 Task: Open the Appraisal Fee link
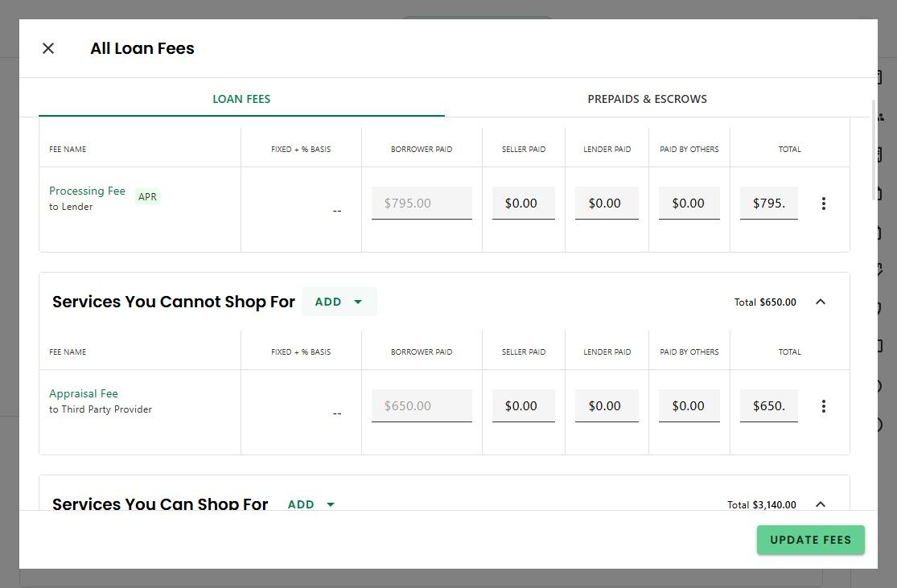pyautogui.click(x=84, y=393)
